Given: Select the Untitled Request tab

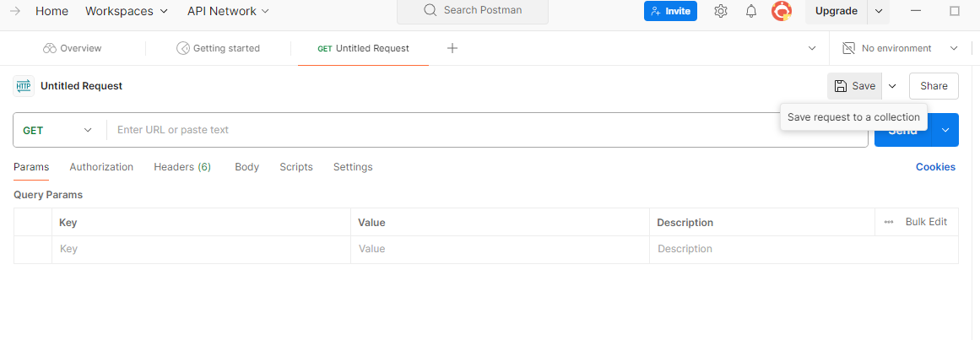Looking at the screenshot, I should pyautogui.click(x=363, y=48).
